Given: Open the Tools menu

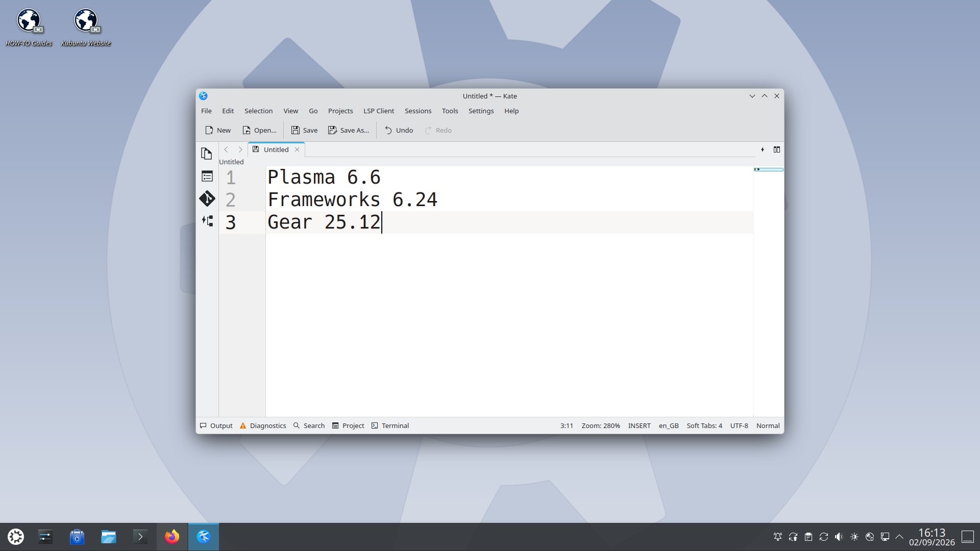Looking at the screenshot, I should click(x=450, y=111).
